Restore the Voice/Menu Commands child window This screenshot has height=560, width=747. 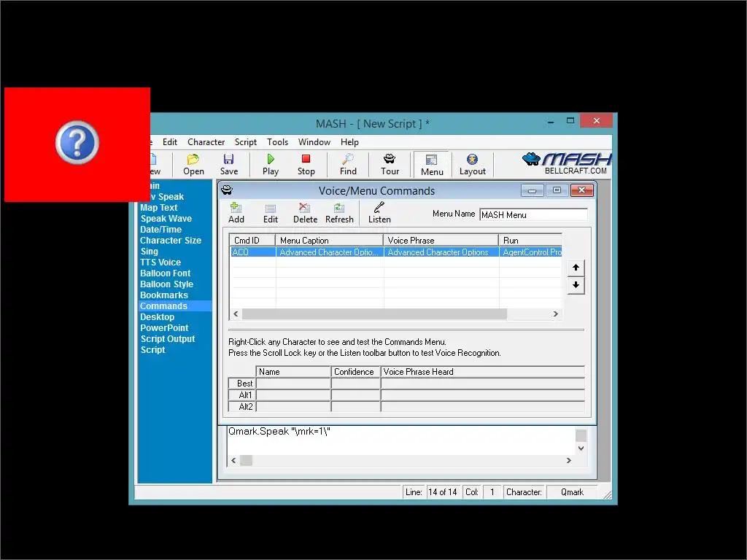tap(557, 190)
